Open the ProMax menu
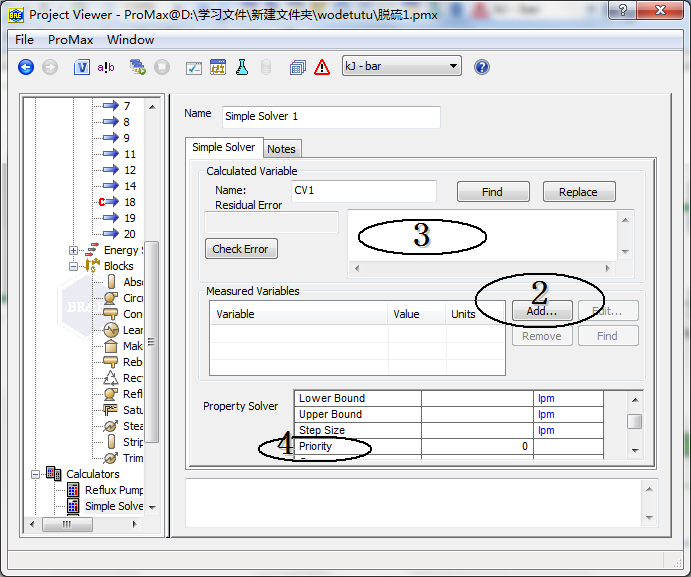 point(71,40)
